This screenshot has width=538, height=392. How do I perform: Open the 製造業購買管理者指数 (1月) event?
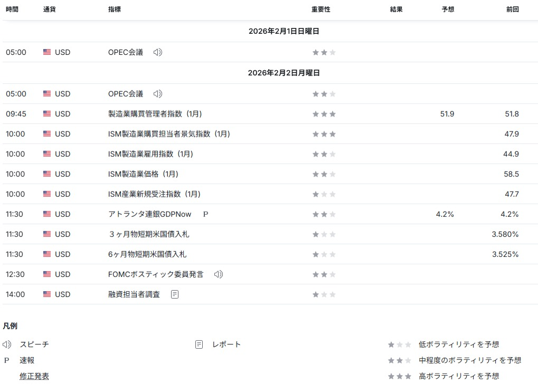[155, 114]
